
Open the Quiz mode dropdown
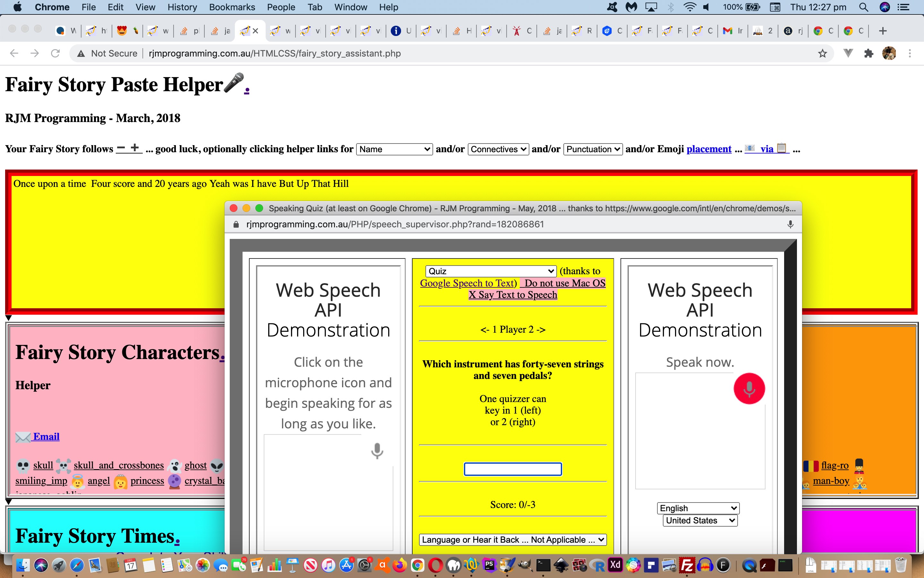click(491, 271)
